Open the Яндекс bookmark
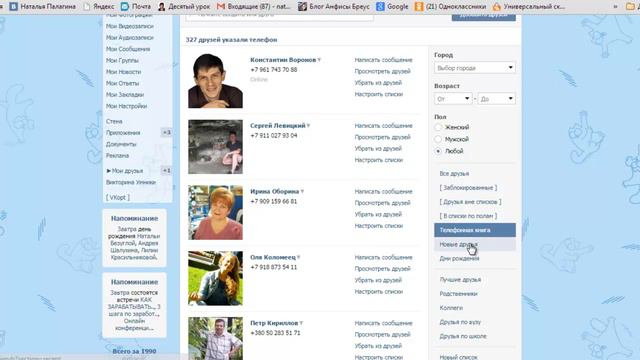Screen dimensions: 640x360 pos(98,7)
